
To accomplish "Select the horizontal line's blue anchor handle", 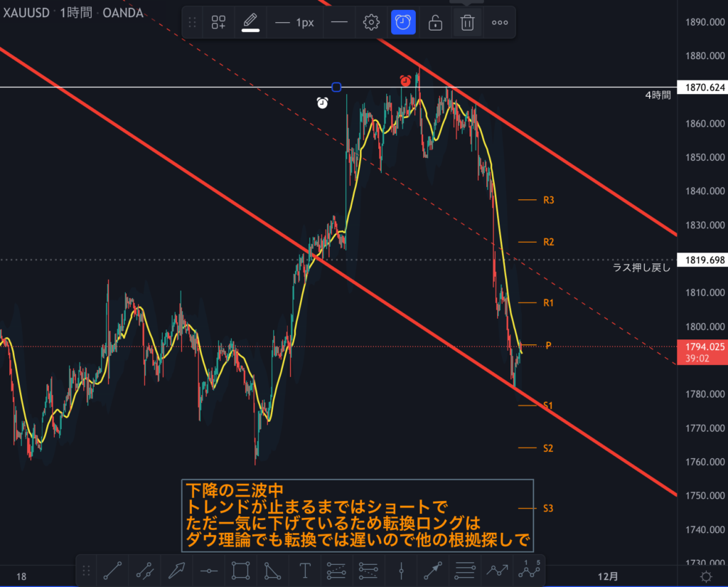I will [336, 87].
